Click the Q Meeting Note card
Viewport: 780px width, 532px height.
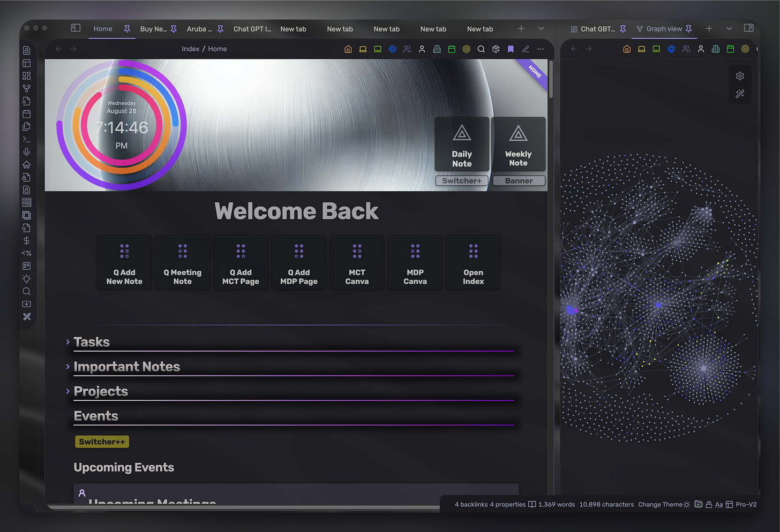click(183, 263)
